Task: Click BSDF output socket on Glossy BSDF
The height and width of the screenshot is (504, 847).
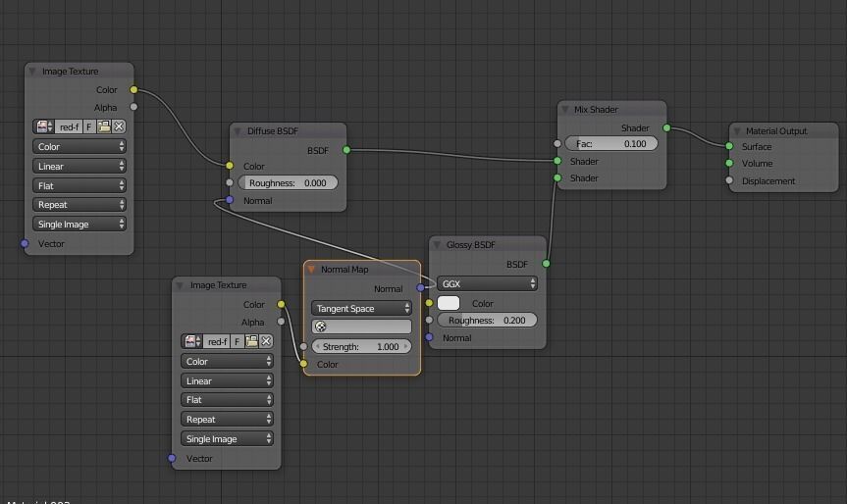Action: coord(546,264)
